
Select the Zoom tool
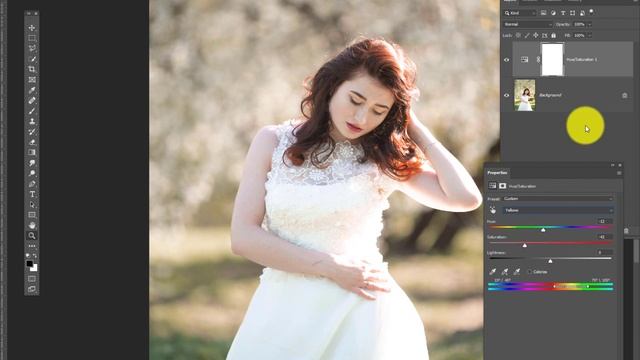point(32,236)
